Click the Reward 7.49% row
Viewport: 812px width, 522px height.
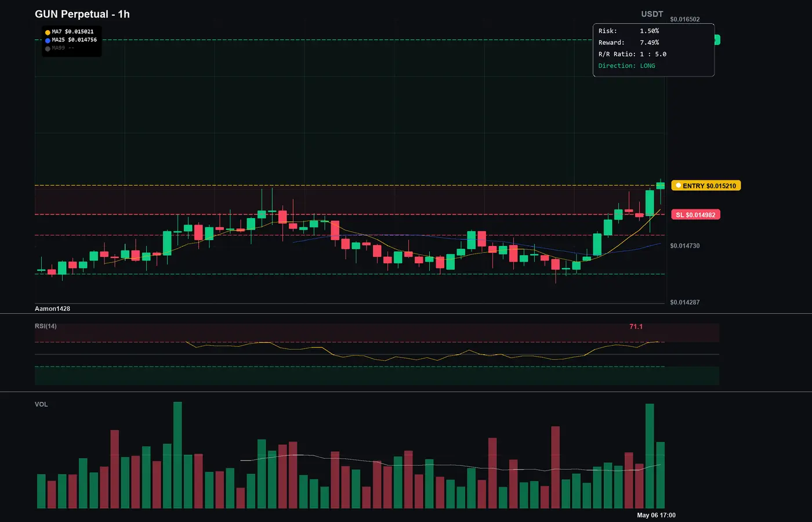(629, 42)
